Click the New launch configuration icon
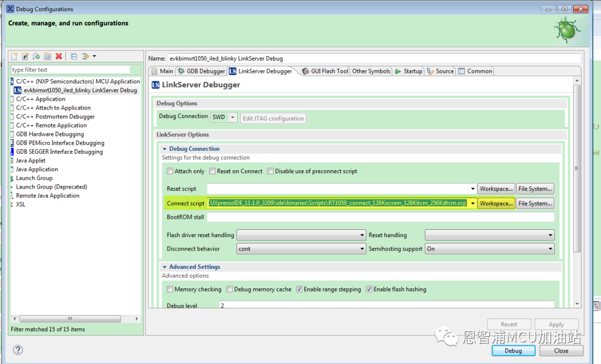The image size is (601, 364). [14, 56]
